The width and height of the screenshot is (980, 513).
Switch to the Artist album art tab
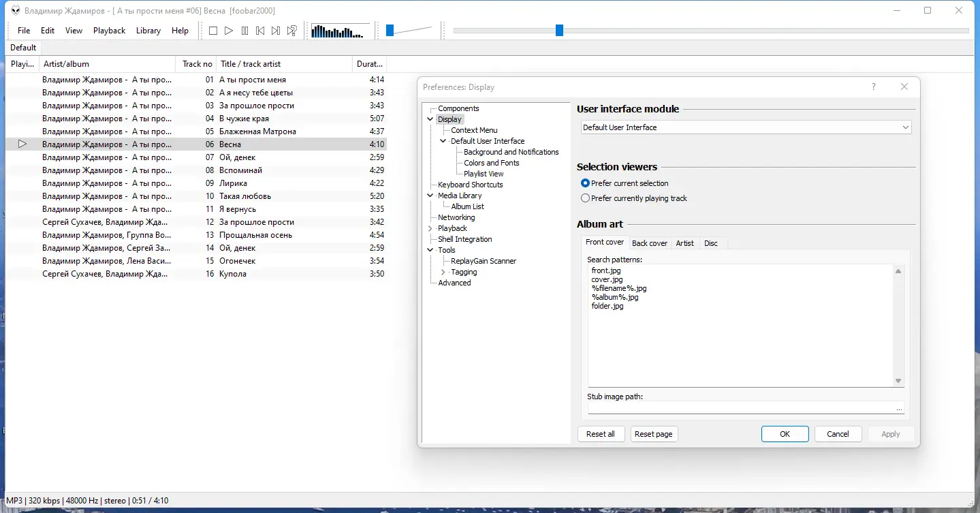coord(684,243)
